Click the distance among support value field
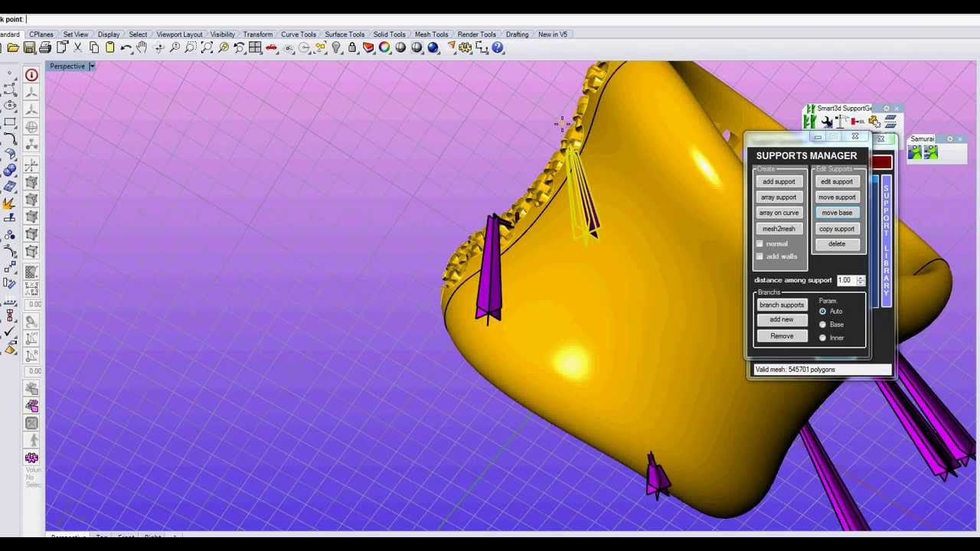The width and height of the screenshot is (980, 551). coord(845,281)
